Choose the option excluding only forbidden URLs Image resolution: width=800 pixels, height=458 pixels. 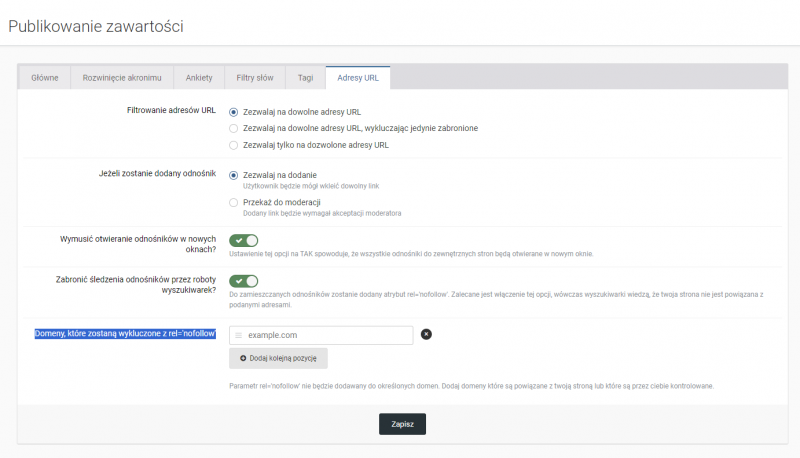tap(234, 128)
